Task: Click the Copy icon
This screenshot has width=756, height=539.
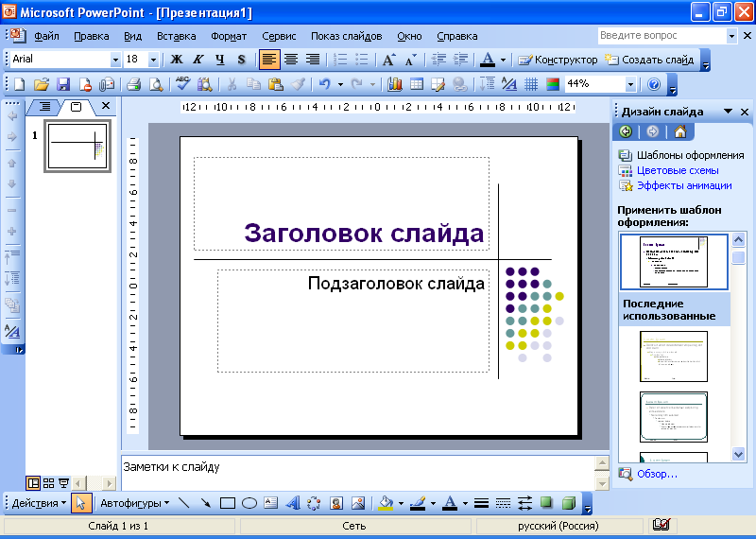Action: [253, 85]
